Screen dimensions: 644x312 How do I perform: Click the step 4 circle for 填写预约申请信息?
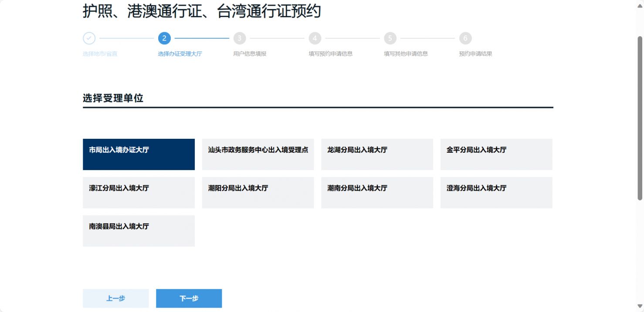[315, 38]
